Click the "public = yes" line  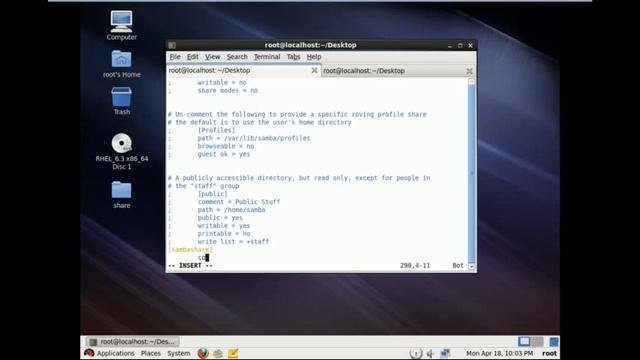click(x=220, y=218)
